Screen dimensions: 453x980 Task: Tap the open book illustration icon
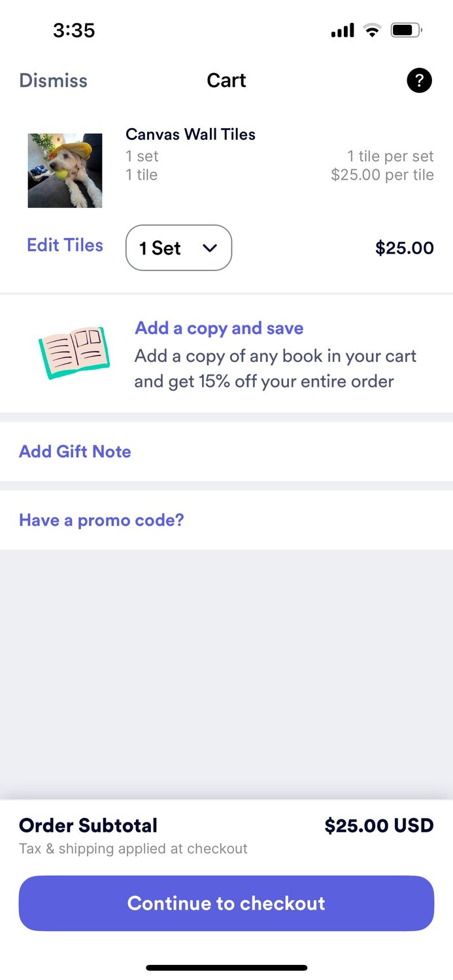pyautogui.click(x=75, y=353)
